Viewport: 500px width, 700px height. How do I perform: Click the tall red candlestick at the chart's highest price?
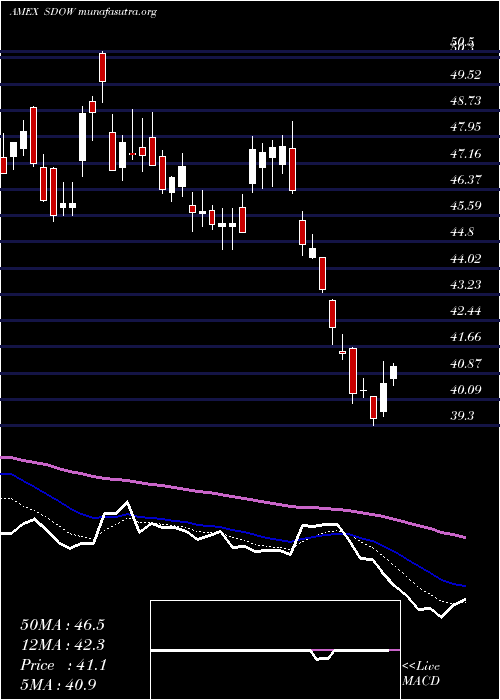click(x=103, y=67)
